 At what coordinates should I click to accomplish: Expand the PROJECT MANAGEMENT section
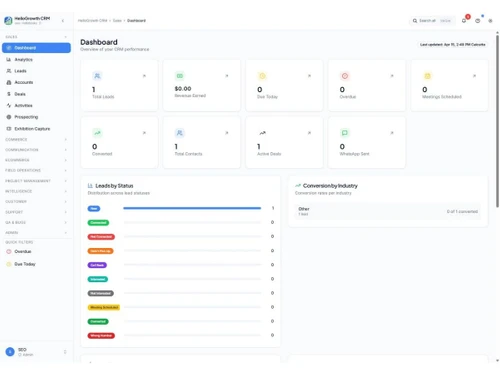tap(36, 181)
